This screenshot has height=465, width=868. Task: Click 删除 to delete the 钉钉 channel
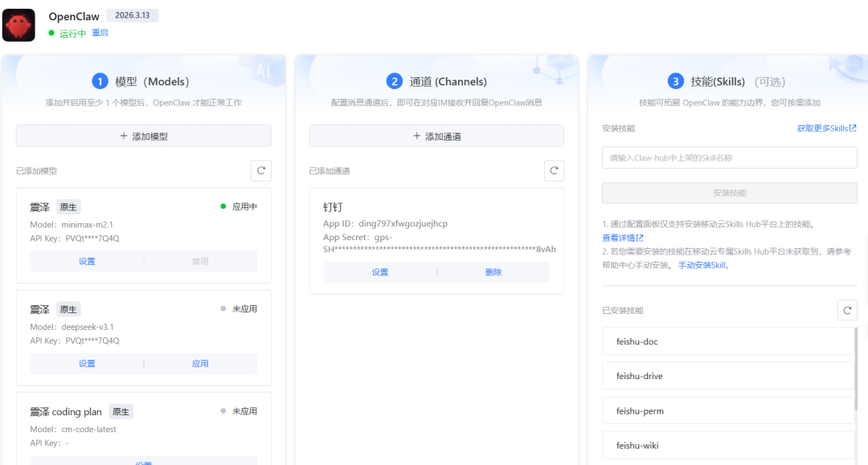click(493, 272)
